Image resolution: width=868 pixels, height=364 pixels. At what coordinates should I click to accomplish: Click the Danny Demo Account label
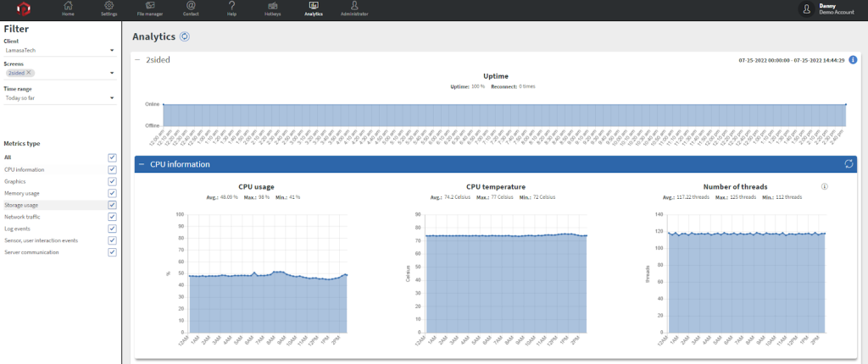(837, 8)
